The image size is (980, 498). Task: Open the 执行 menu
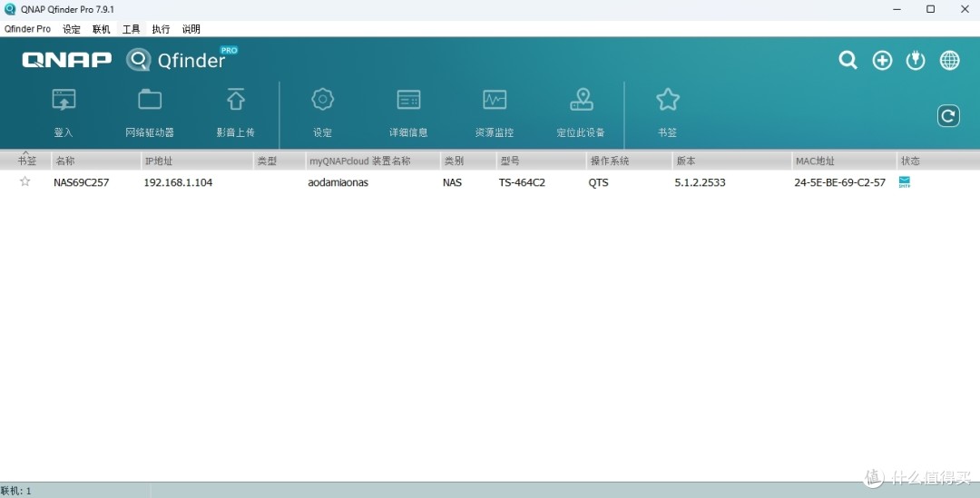161,29
